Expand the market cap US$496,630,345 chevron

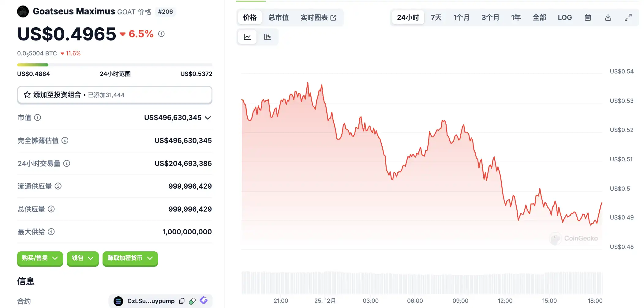point(208,118)
